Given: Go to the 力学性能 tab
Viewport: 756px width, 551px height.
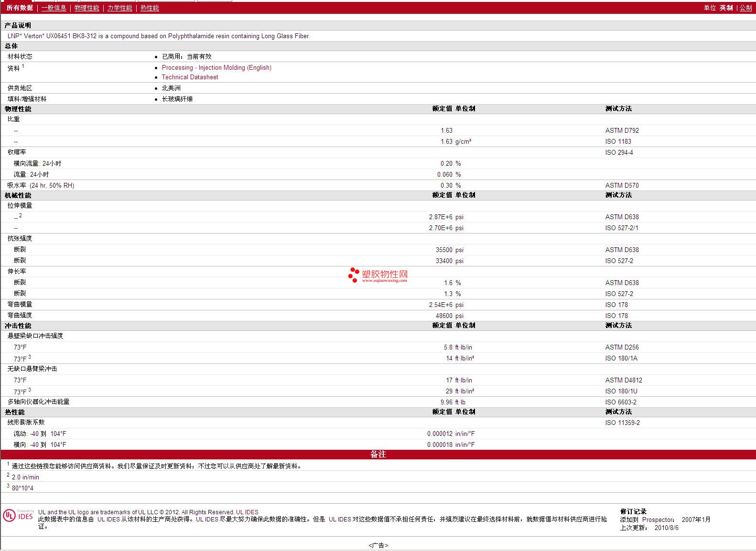Looking at the screenshot, I should tap(119, 8).
